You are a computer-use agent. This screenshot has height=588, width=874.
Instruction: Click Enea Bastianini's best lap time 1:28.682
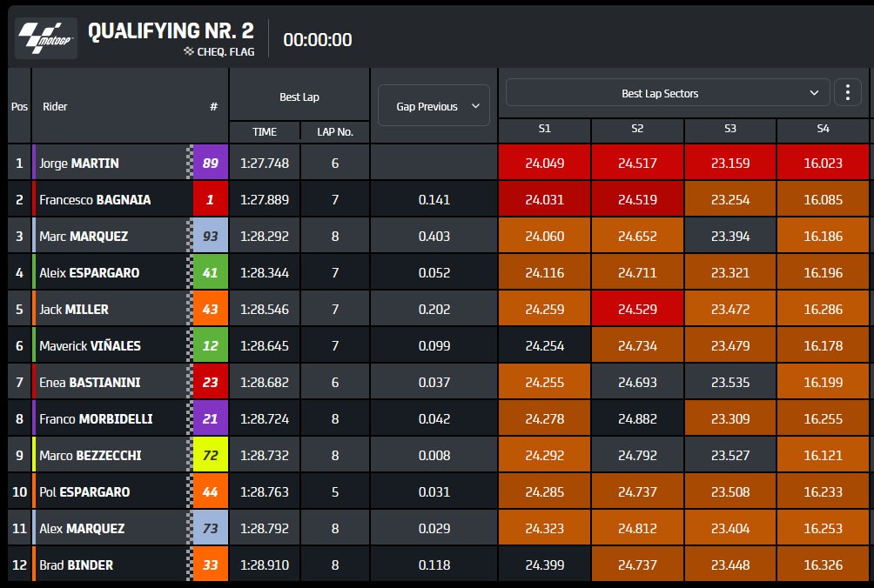click(265, 382)
